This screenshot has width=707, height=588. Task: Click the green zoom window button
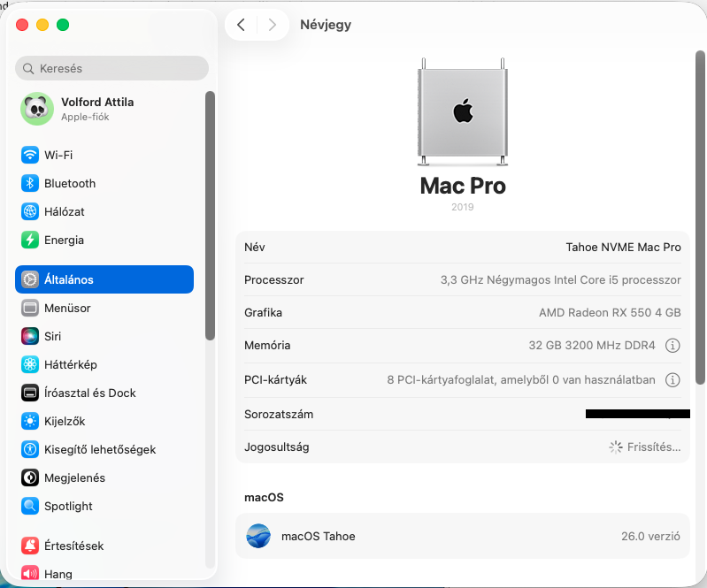(x=63, y=25)
